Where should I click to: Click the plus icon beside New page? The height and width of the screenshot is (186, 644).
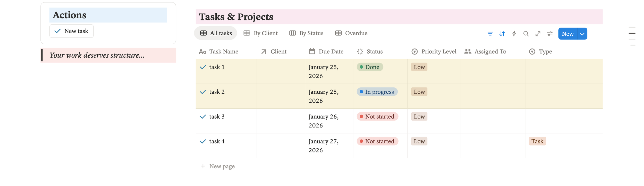[x=203, y=166]
